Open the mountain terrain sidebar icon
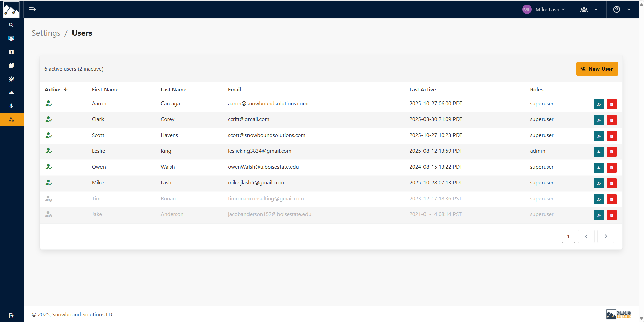The image size is (644, 322). (11, 92)
